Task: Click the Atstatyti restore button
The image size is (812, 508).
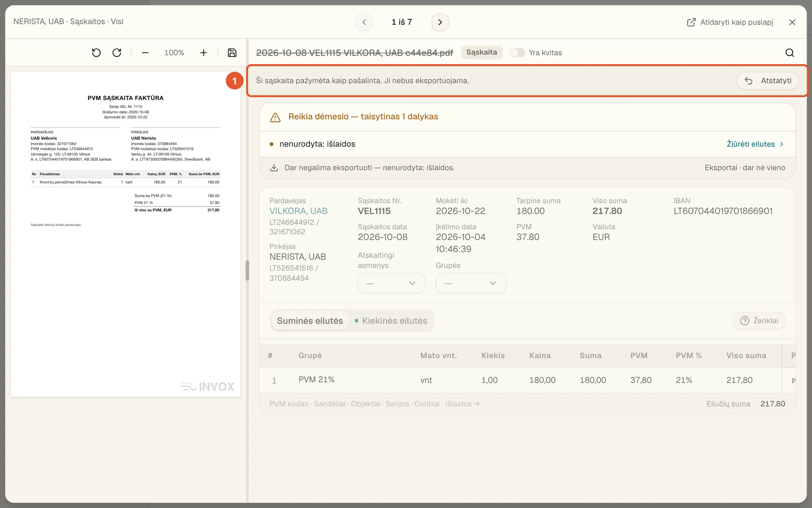Action: point(767,81)
